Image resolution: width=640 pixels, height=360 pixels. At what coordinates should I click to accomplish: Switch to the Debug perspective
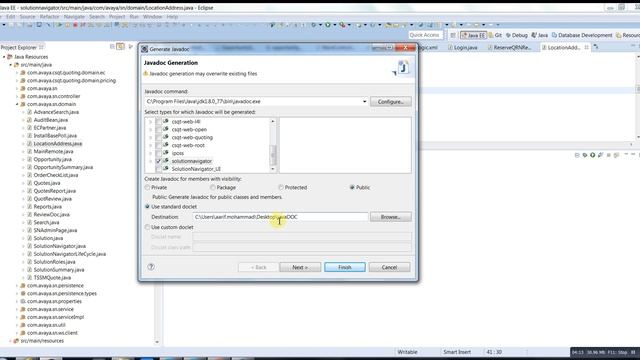pos(516,36)
